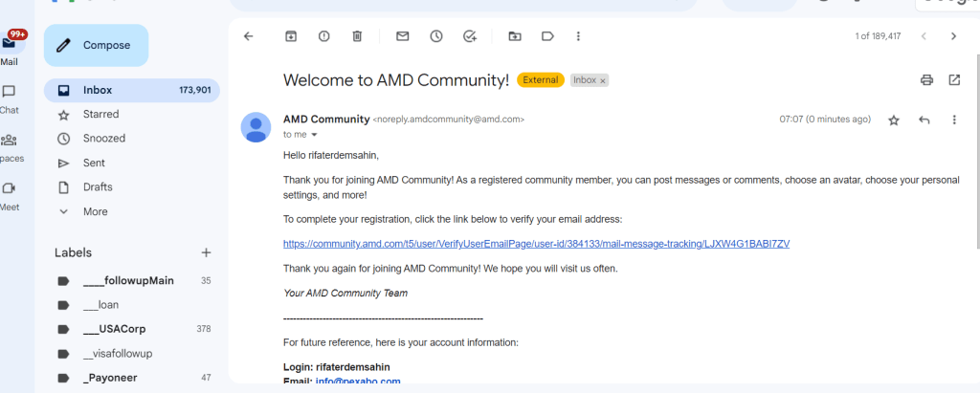
Task: Remove the Inbox label from the conversation
Action: (x=603, y=80)
